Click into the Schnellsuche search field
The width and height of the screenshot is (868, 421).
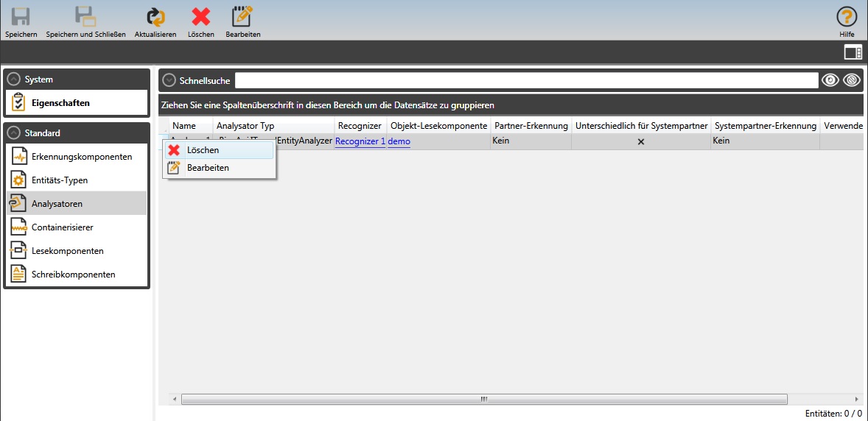[526, 81]
